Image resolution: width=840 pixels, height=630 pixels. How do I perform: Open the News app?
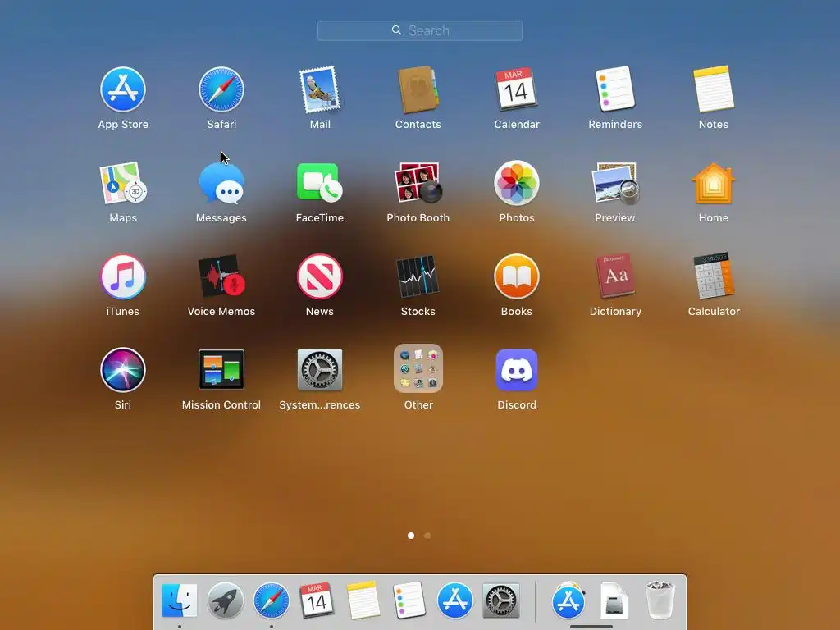(x=320, y=276)
